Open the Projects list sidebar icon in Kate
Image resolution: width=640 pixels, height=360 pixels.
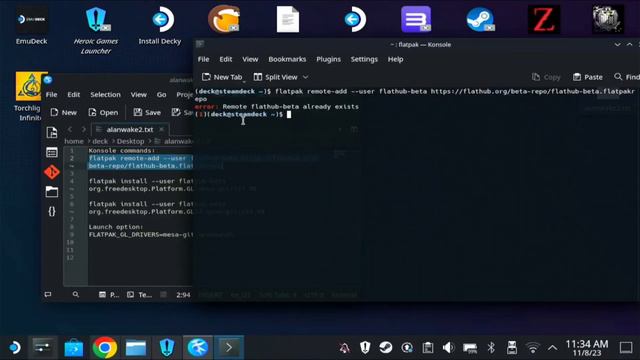[52, 152]
